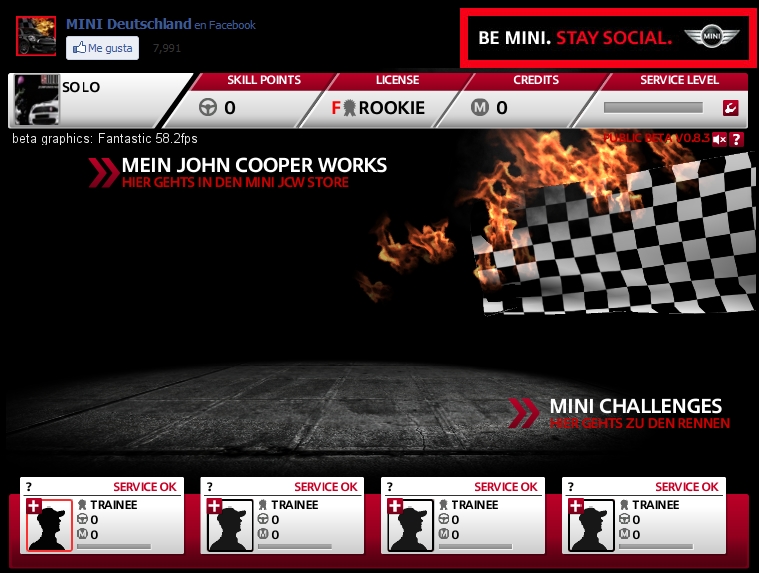Screen dimensions: 759x573
Task: Click the steering wheel icon on first trainee card
Action: coord(82,519)
